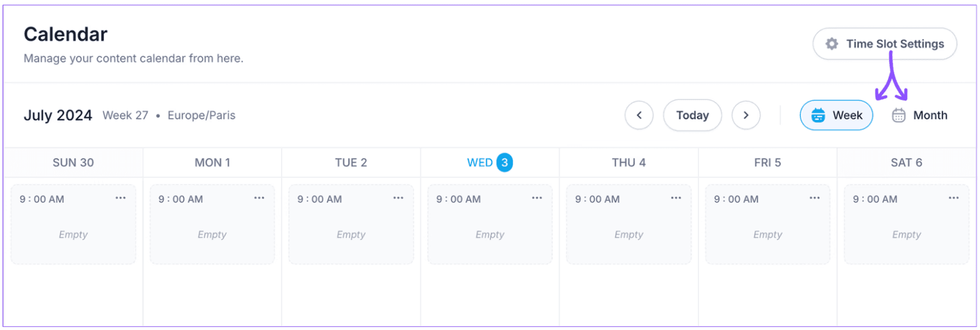980x330 pixels.
Task: Click the gear icon in Time Slot Settings
Action: pyautogui.click(x=832, y=44)
